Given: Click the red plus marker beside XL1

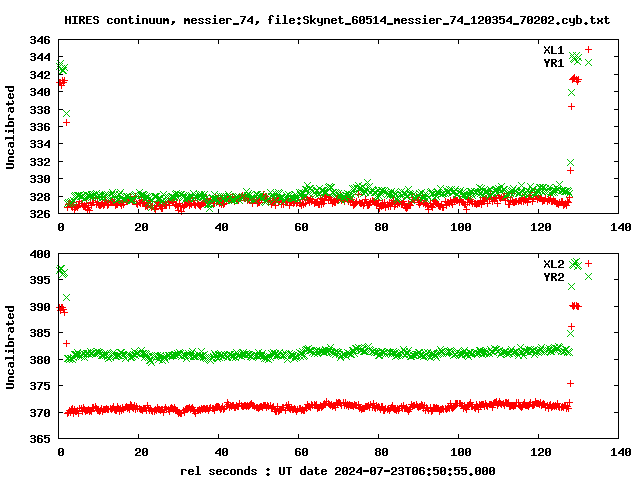Looking at the screenshot, I should [588, 49].
